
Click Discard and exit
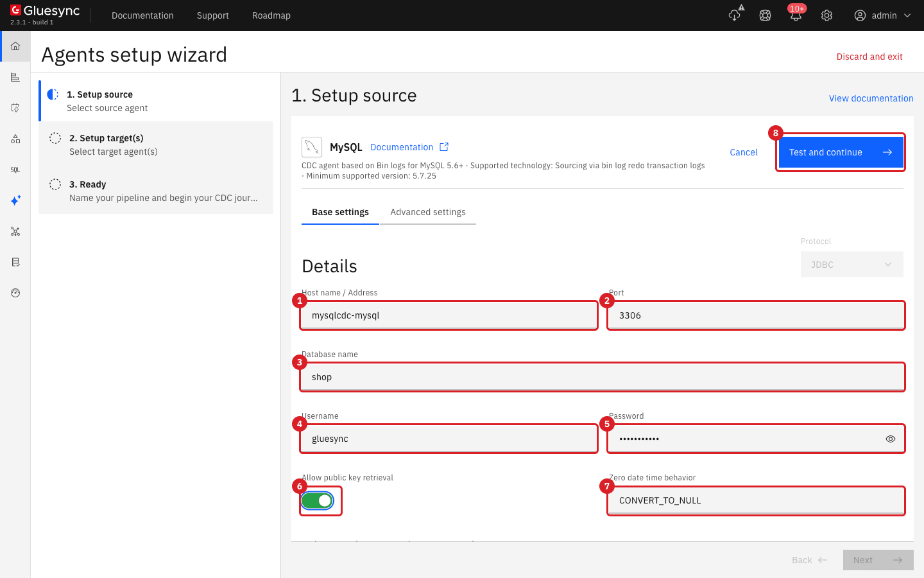coord(869,57)
